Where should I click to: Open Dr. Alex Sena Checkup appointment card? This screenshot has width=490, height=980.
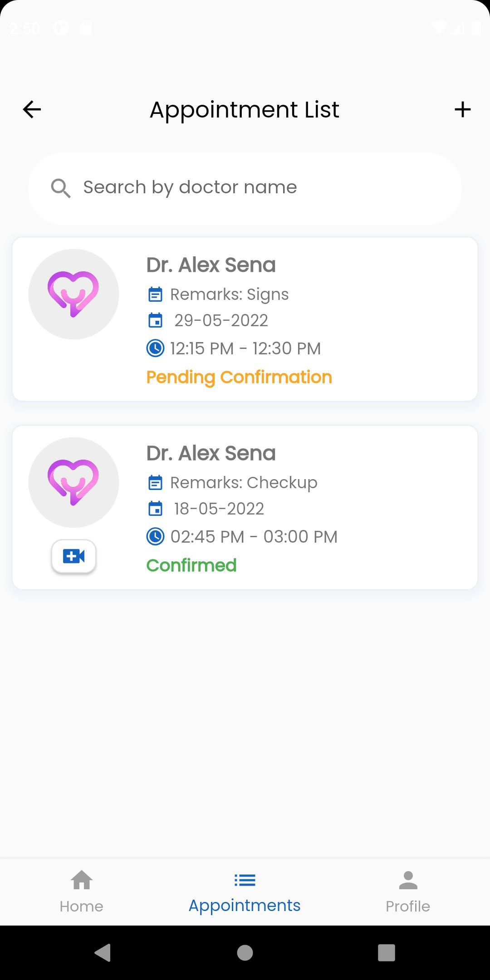click(x=245, y=507)
